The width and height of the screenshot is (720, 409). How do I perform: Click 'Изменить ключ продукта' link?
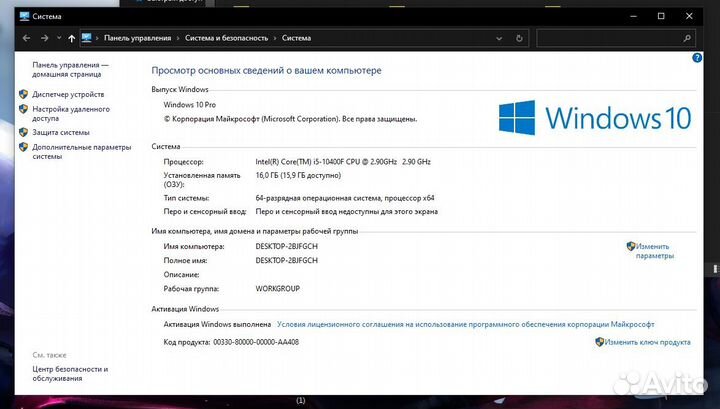tap(647, 342)
